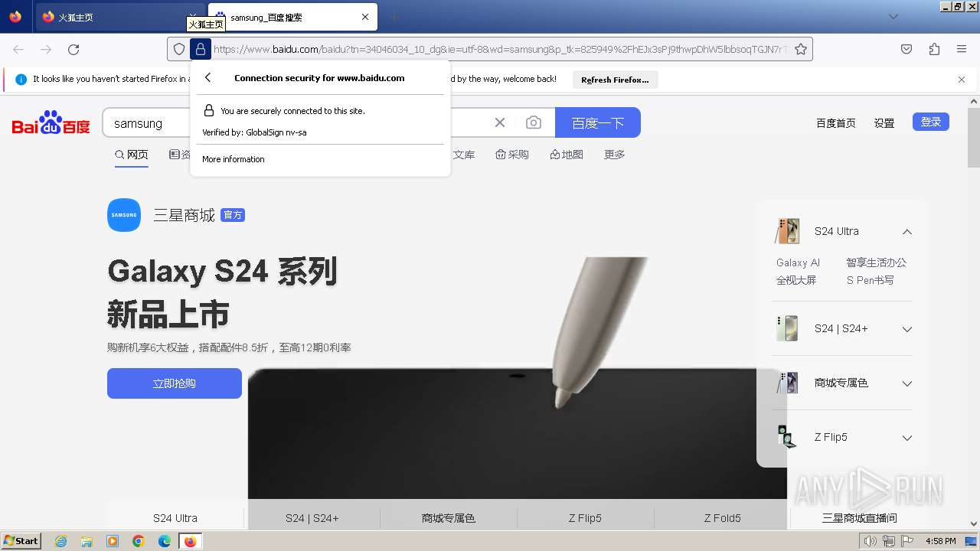Click the Refresh Firefox button
980x551 pixels.
click(615, 80)
